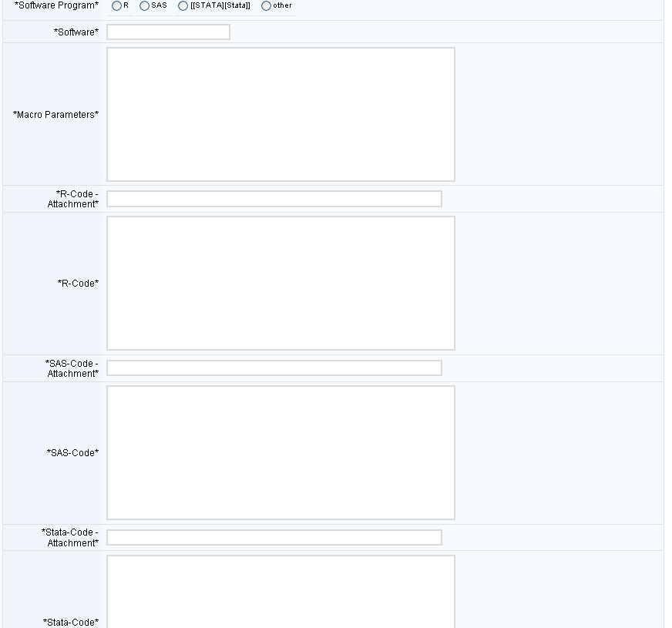
Task: Select the R software program radio button
Action: tap(116, 6)
